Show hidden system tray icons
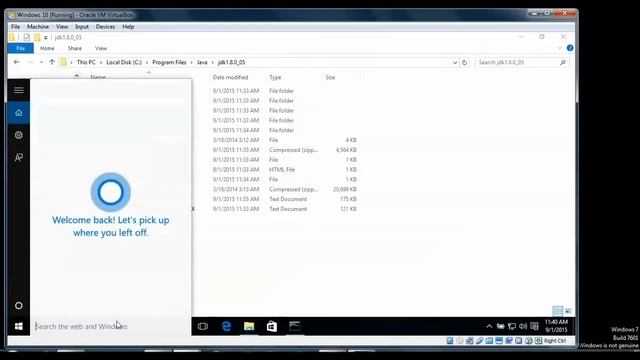 [489, 326]
